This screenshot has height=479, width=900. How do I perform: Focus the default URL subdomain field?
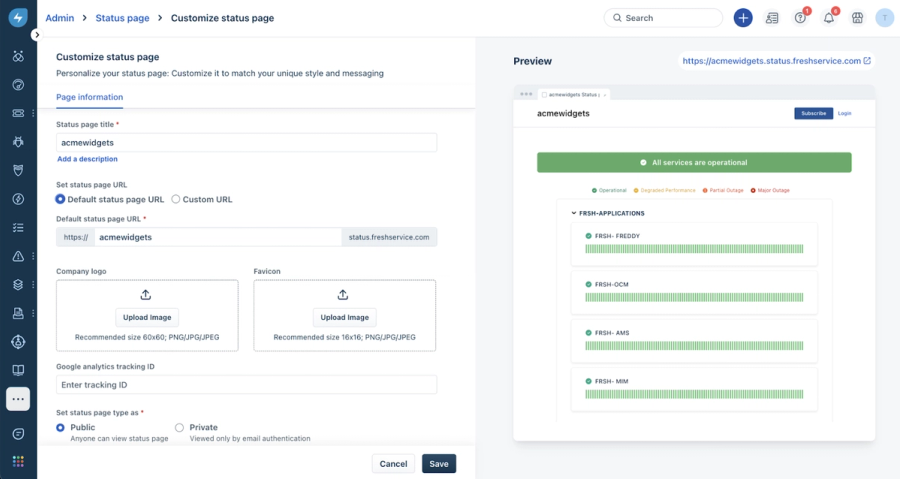[218, 237]
